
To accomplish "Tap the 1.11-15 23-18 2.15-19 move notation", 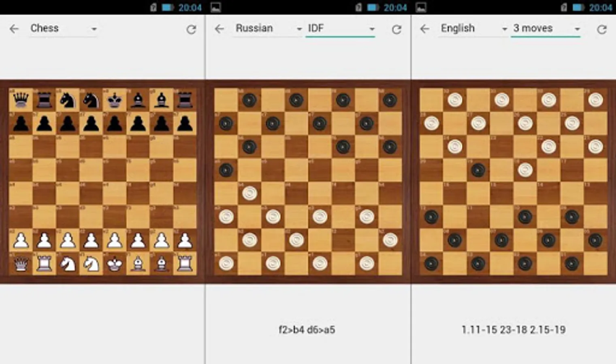I will pos(513,330).
